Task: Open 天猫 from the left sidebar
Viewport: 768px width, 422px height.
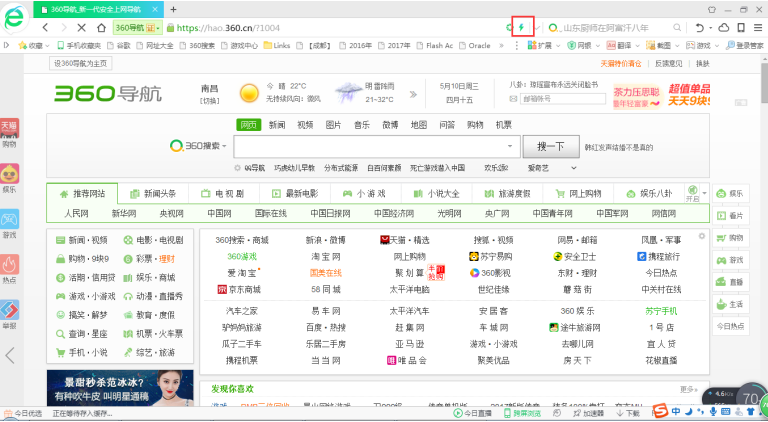Action: tap(9, 132)
